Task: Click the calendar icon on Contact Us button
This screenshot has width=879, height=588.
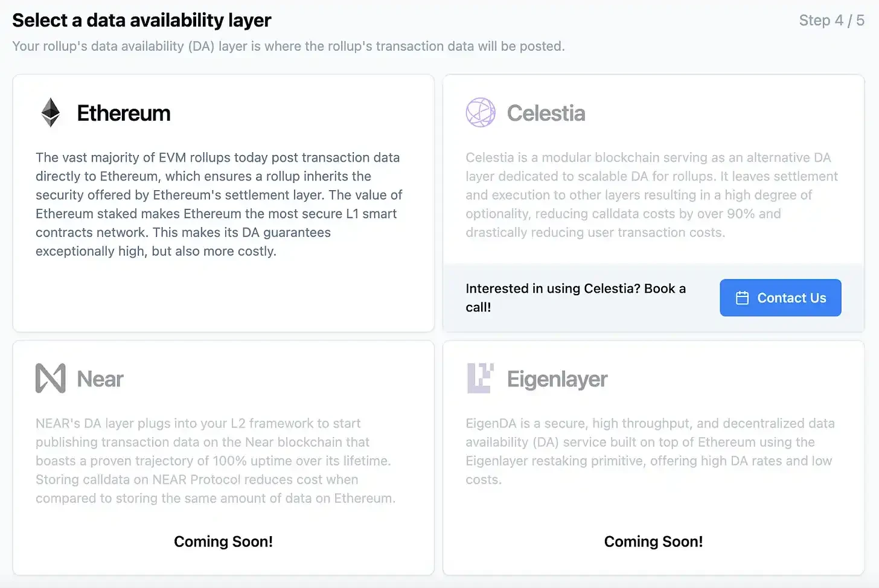Action: [x=742, y=298]
